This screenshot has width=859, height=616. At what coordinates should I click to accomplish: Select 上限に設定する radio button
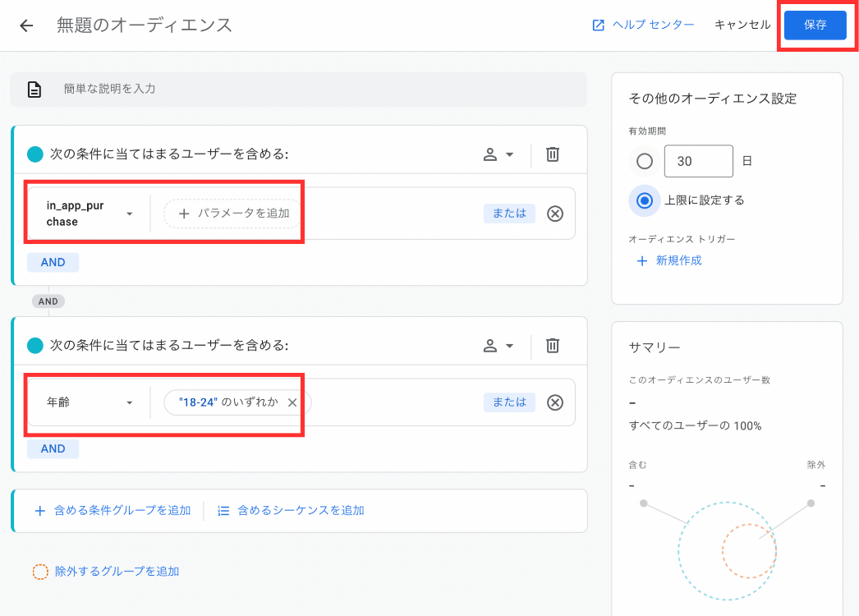[644, 200]
